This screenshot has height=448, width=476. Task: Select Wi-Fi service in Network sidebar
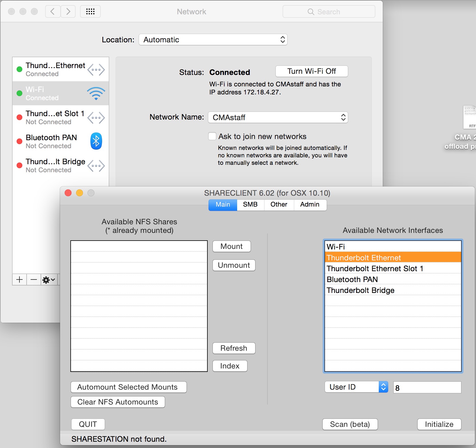(x=61, y=94)
